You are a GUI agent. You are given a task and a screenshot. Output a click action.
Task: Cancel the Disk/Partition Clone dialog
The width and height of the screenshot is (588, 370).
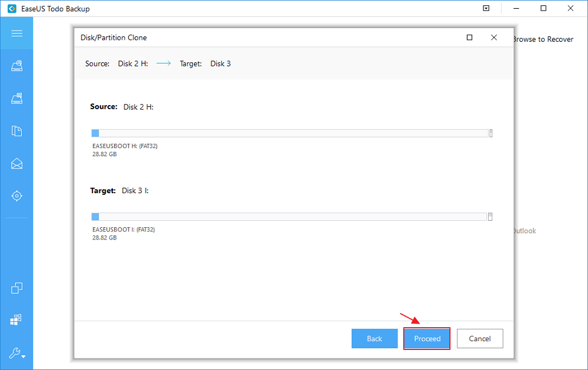pos(480,338)
